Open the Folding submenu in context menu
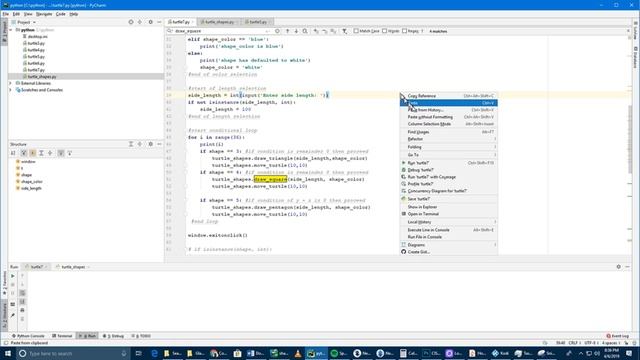The width and height of the screenshot is (640, 360). tap(449, 147)
